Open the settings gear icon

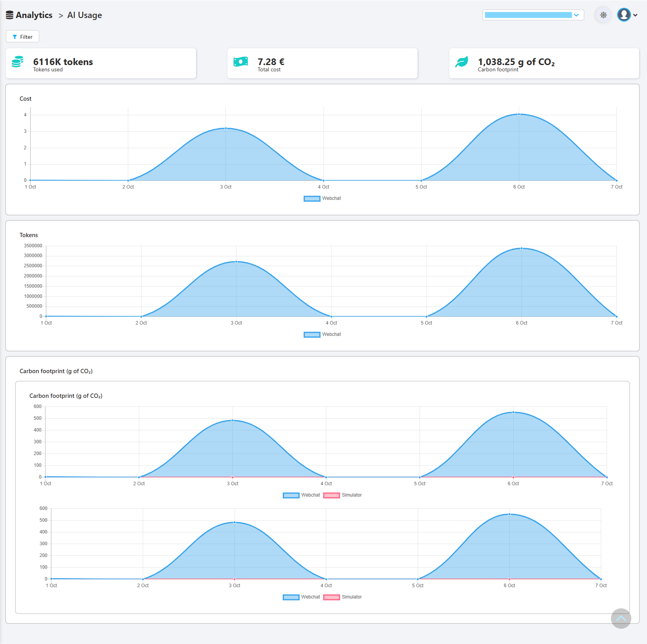(x=603, y=15)
